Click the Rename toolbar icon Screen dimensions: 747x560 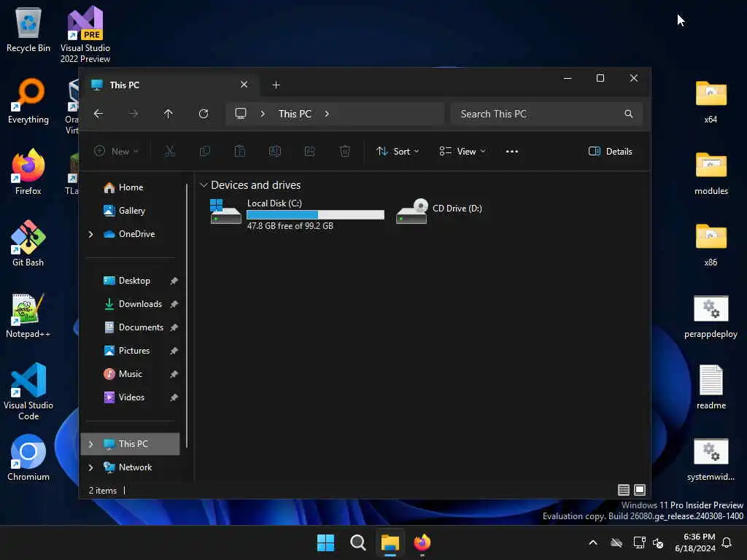pos(275,152)
